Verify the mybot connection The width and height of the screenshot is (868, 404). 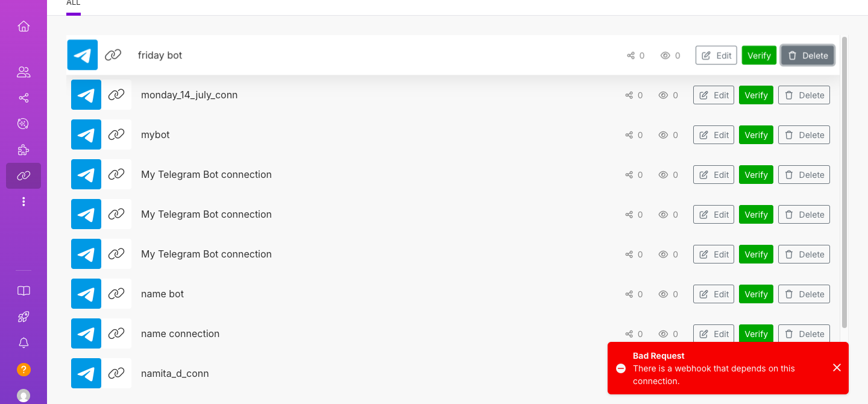click(756, 135)
